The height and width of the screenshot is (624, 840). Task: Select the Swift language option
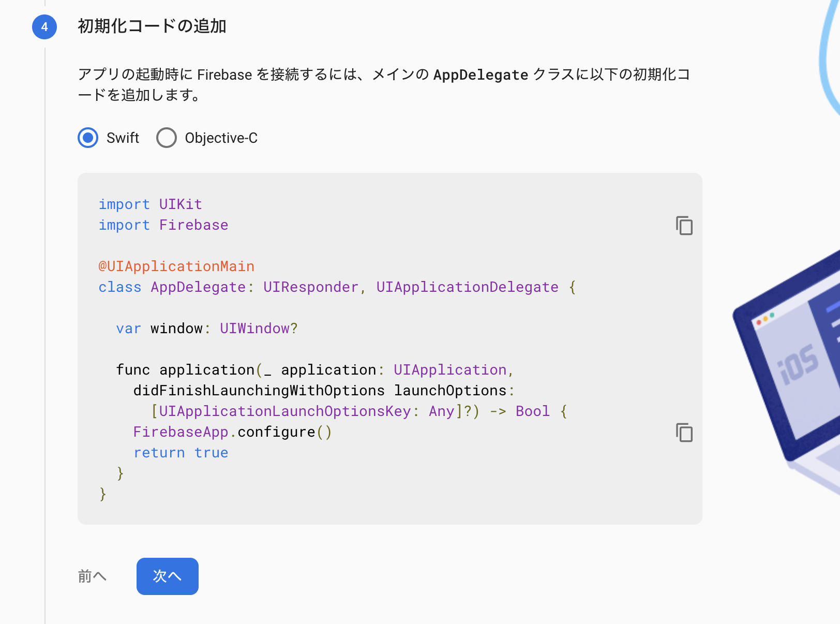(x=87, y=138)
